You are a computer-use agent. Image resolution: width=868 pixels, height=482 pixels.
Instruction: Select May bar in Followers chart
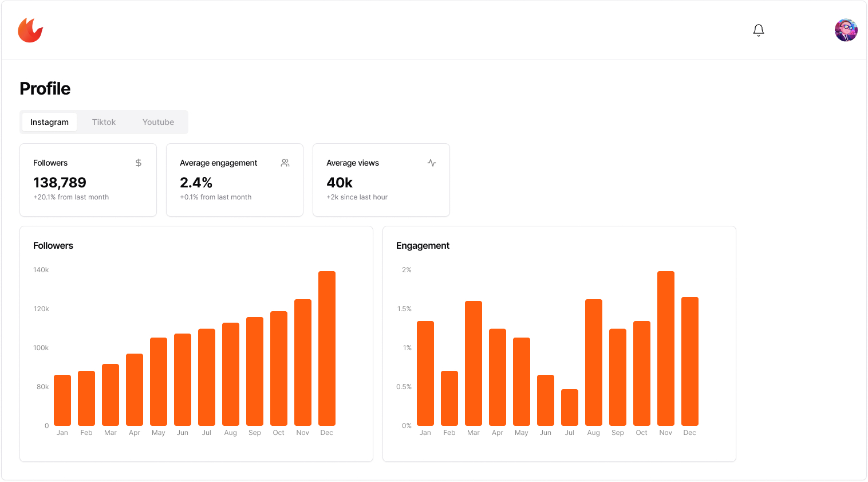pos(159,381)
